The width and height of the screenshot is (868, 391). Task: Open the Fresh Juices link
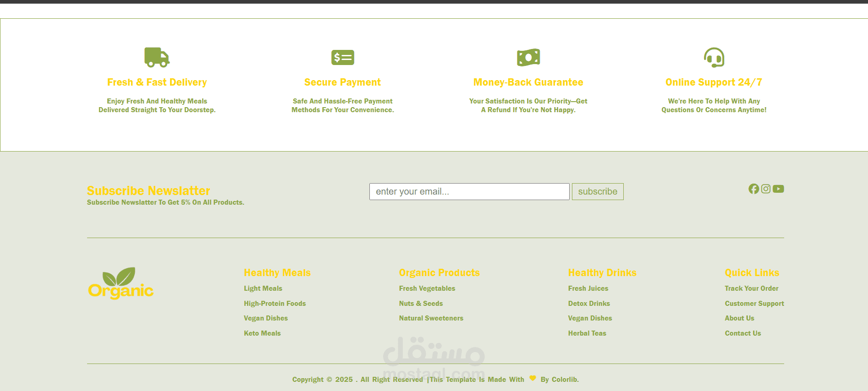[588, 288]
